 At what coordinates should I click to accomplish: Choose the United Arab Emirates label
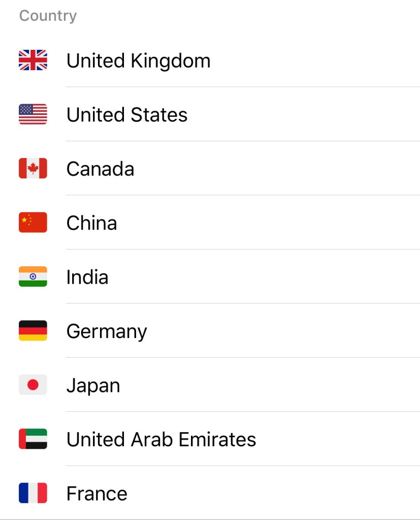(x=161, y=440)
